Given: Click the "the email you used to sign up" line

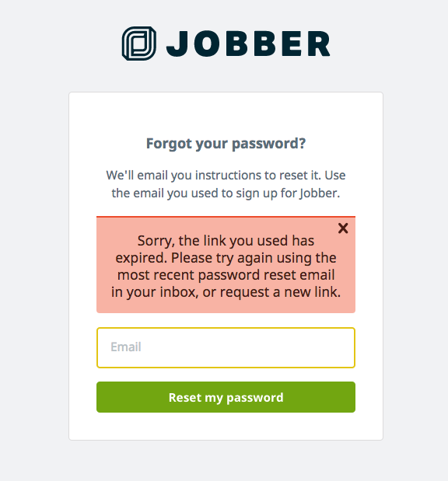Looking at the screenshot, I should tap(226, 193).
